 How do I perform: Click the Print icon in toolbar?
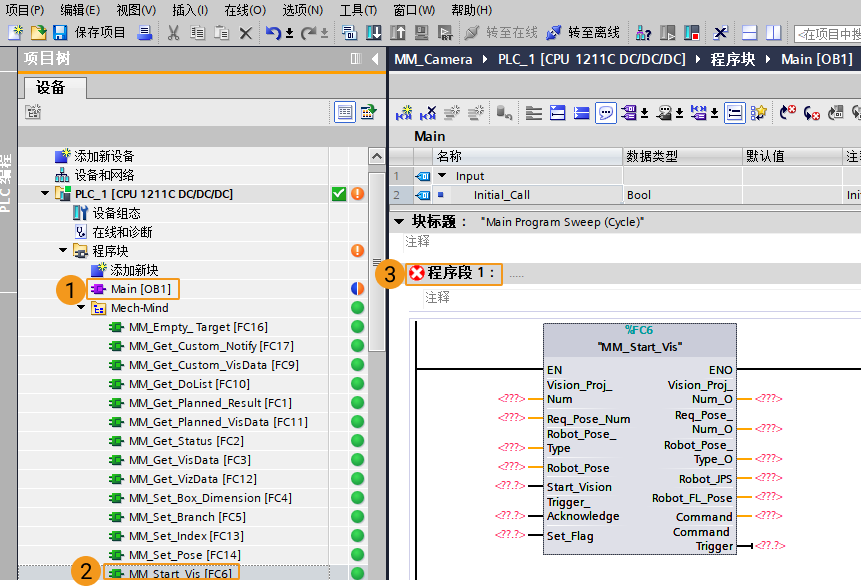145,32
